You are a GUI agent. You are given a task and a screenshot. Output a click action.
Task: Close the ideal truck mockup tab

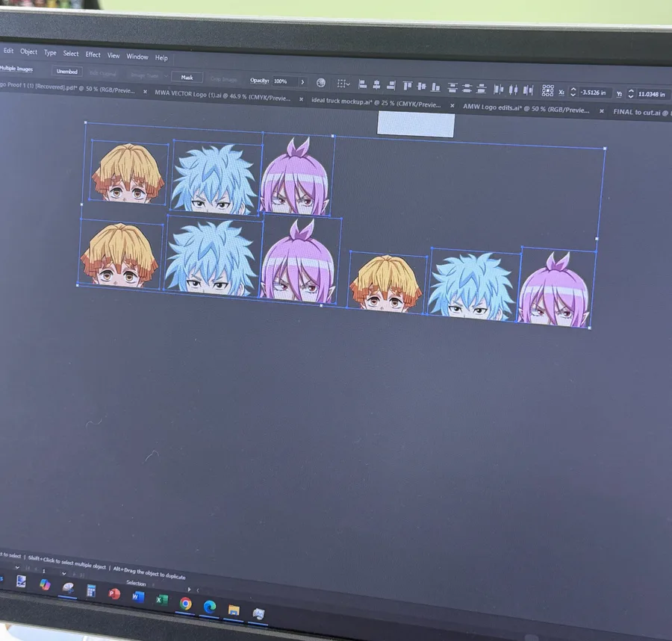[452, 105]
